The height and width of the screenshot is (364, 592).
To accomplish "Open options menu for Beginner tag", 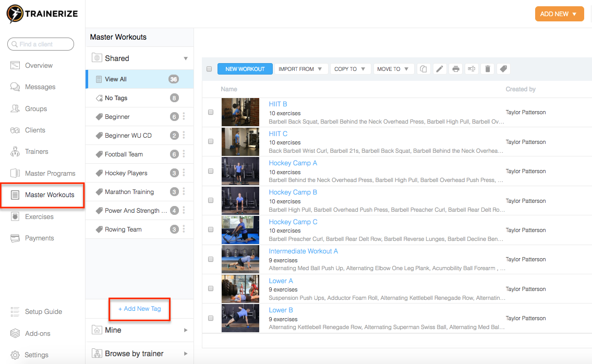I will coord(184,116).
